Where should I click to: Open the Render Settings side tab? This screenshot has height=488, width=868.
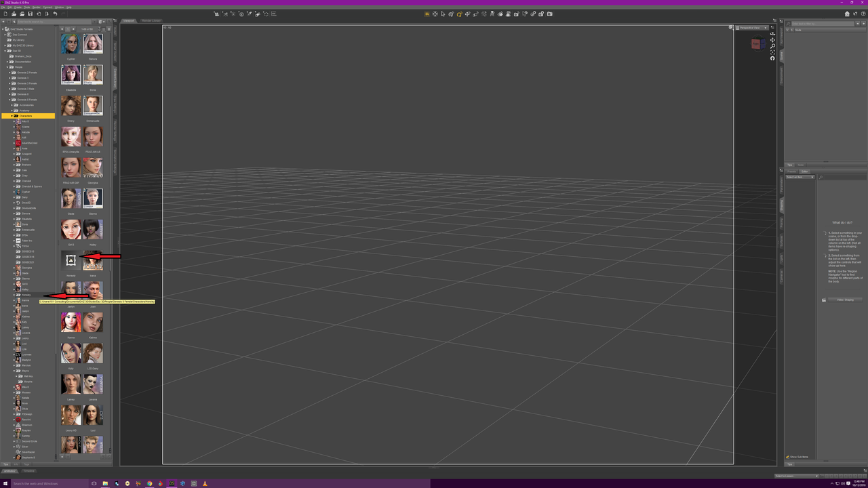[x=115, y=131]
